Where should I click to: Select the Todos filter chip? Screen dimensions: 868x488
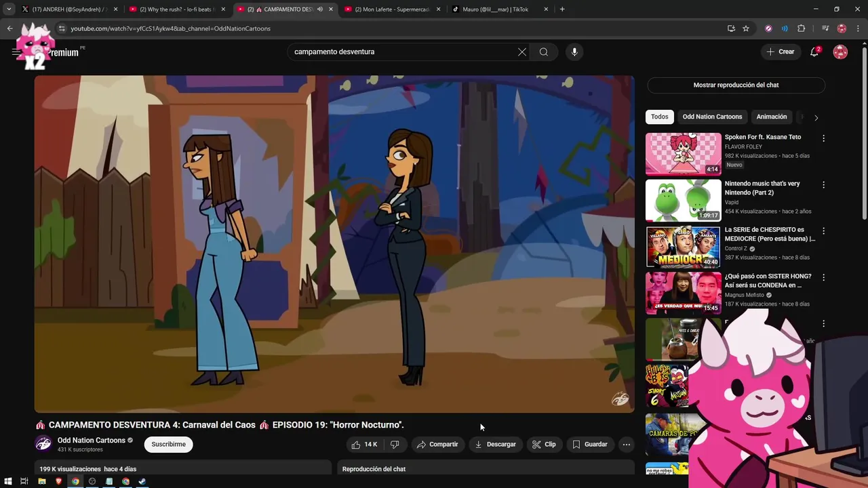[x=660, y=117]
